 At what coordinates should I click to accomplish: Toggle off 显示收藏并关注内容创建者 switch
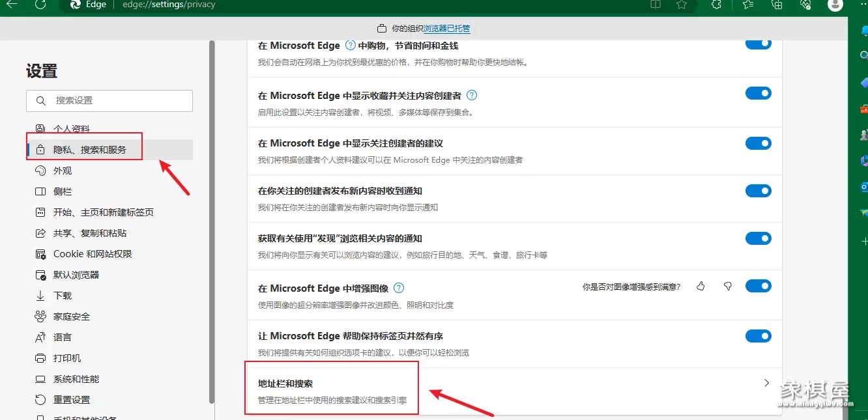[x=758, y=94]
